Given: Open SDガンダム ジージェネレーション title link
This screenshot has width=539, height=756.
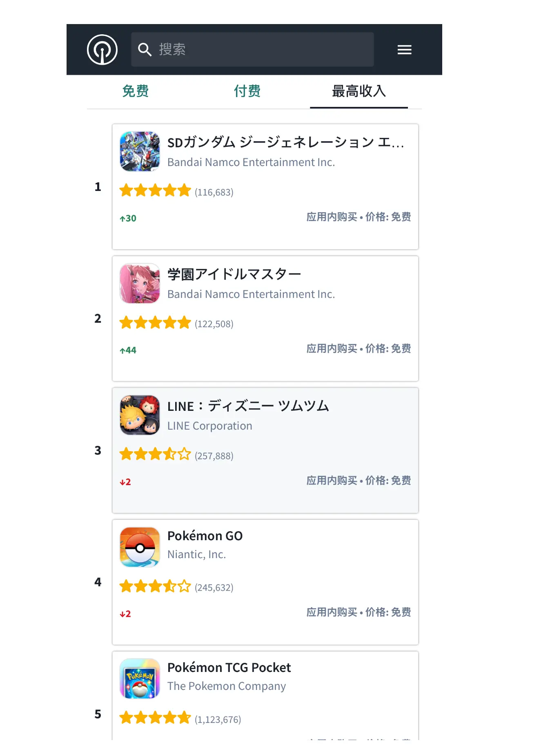Looking at the screenshot, I should [x=286, y=142].
